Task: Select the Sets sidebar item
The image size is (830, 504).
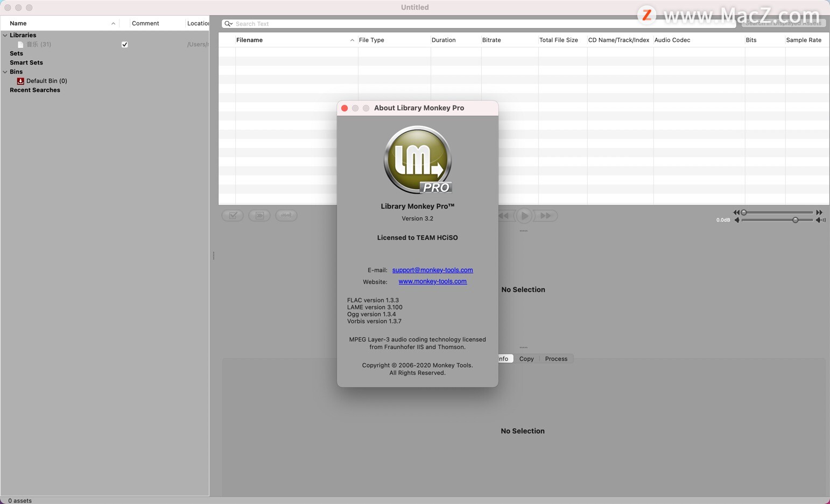Action: [x=16, y=53]
